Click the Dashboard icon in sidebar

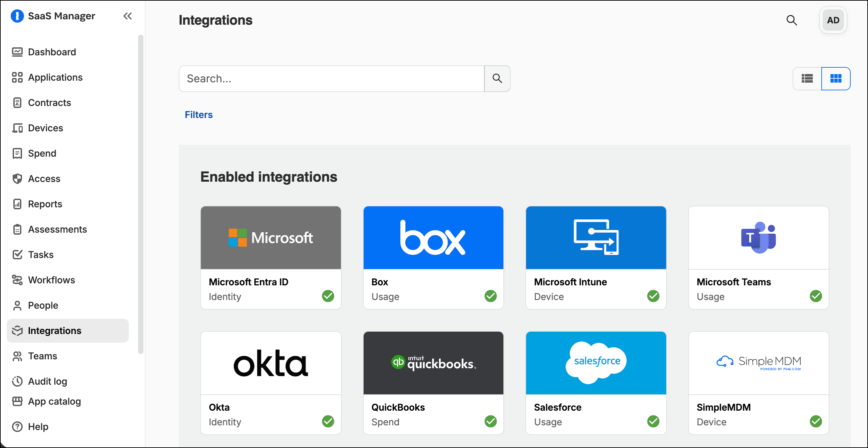(17, 52)
